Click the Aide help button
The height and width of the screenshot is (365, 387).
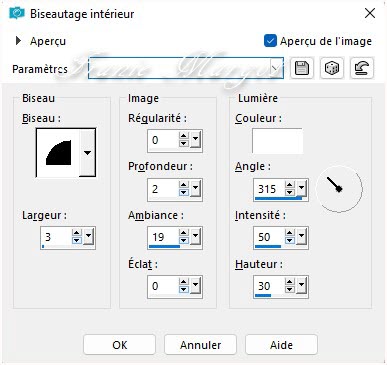coord(281,345)
